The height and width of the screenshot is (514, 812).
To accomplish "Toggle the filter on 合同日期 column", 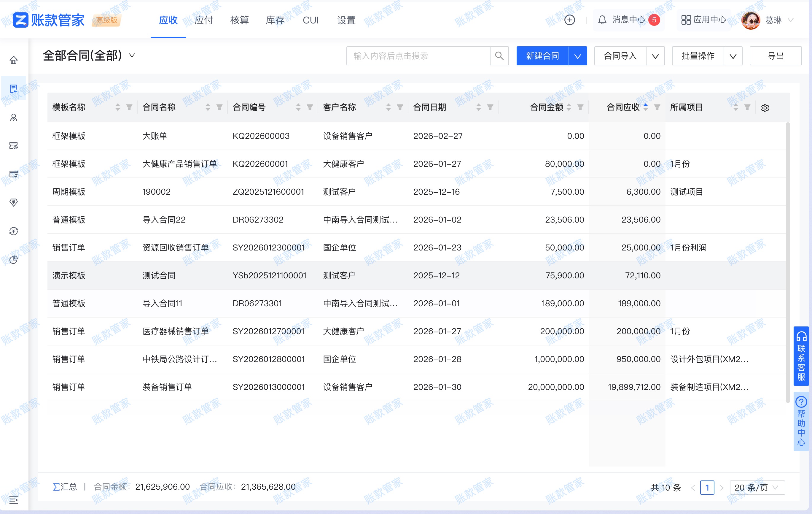I will click(x=490, y=107).
